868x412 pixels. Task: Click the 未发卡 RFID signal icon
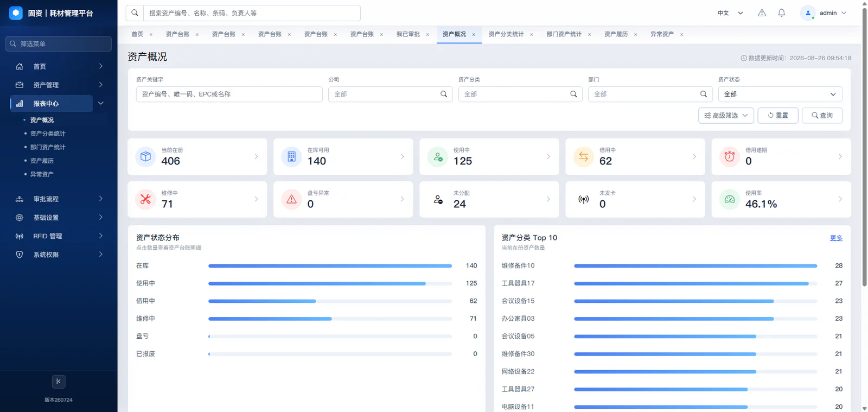pyautogui.click(x=584, y=199)
